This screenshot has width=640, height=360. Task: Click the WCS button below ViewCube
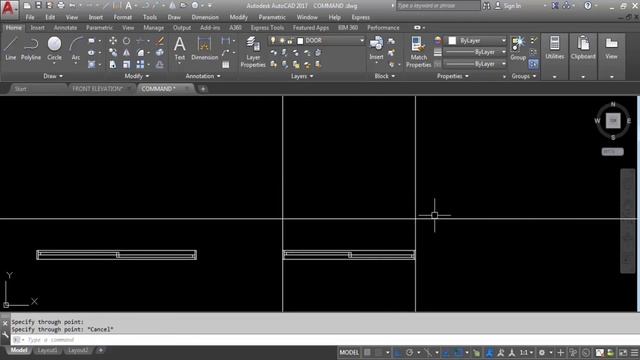click(612, 152)
